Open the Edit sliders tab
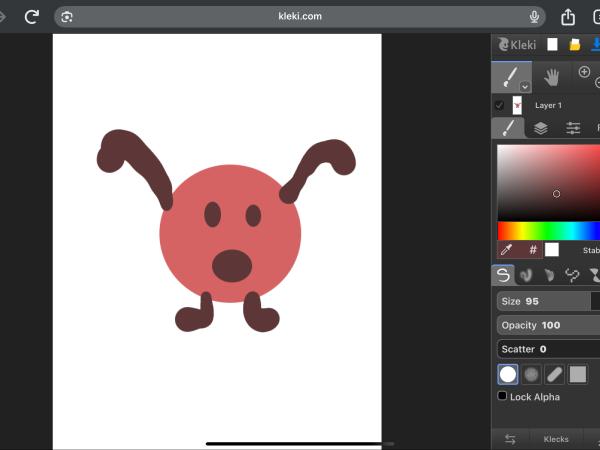This screenshot has height=450, width=600. click(573, 128)
